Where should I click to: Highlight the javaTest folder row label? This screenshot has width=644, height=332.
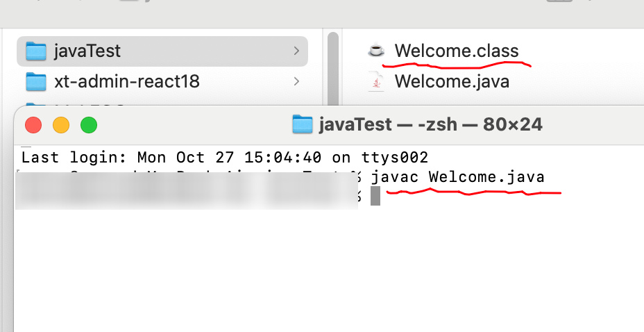click(87, 51)
